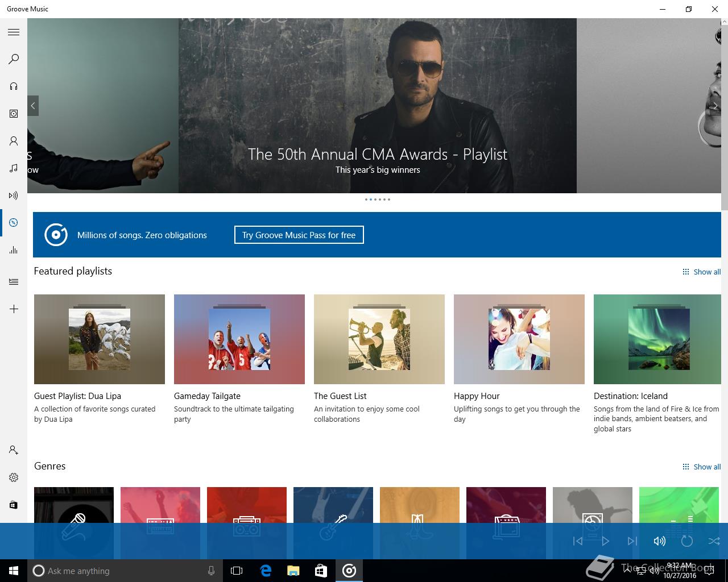Viewport: 728px width, 582px height.
Task: Open Guest Playlist: Dua Lipa thumbnail
Action: click(100, 339)
